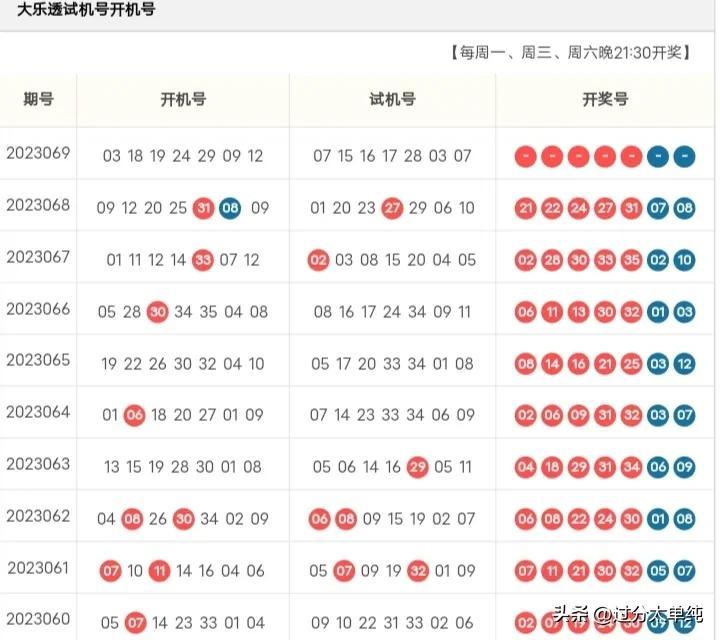Select issue number 2023068
The height and width of the screenshot is (640, 720).
38,205
